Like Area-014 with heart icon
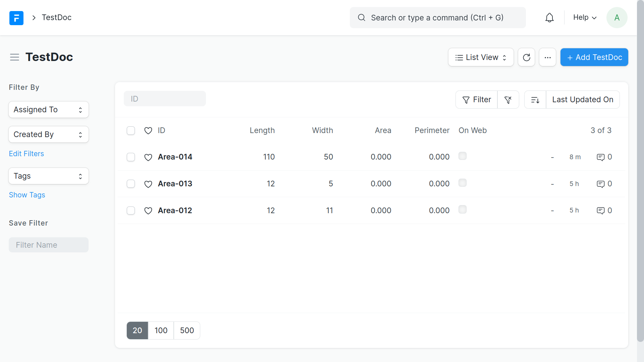Viewport: 644px width, 362px height. (x=148, y=157)
